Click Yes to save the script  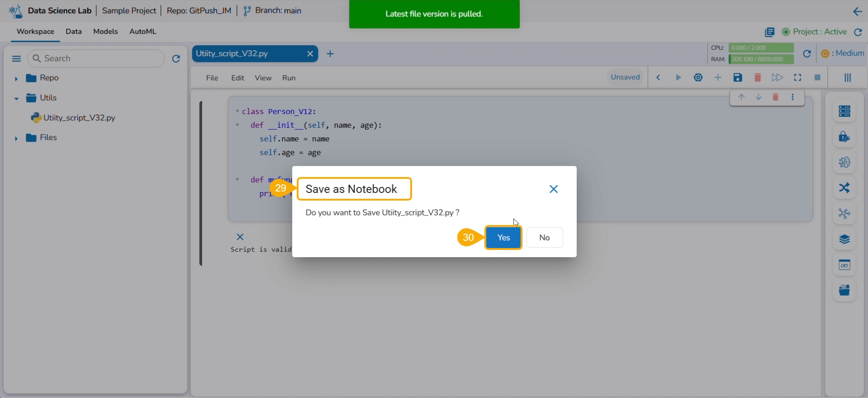(503, 238)
